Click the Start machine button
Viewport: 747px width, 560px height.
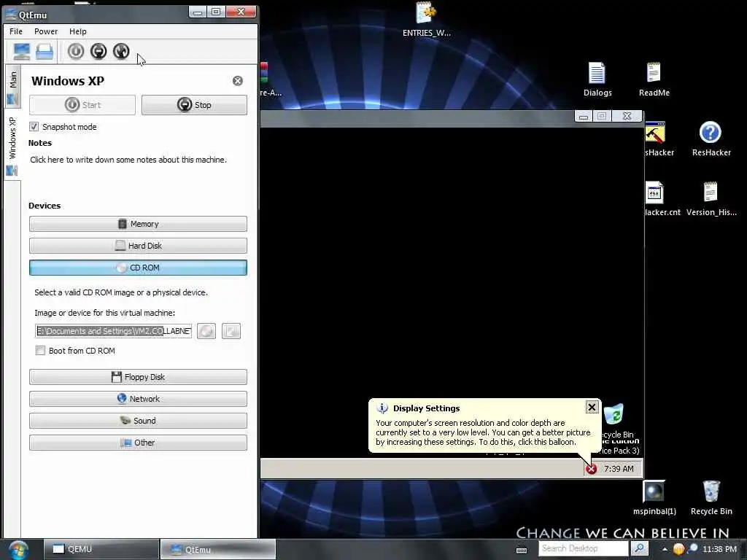pos(82,105)
